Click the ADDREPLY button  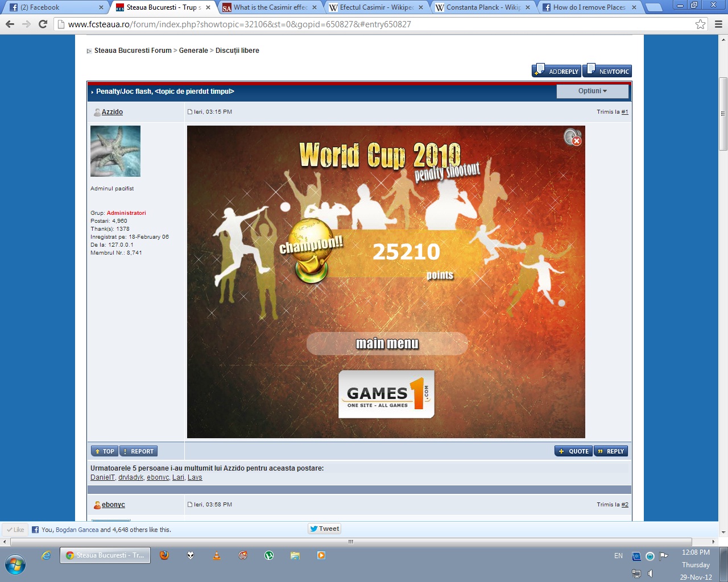click(557, 71)
